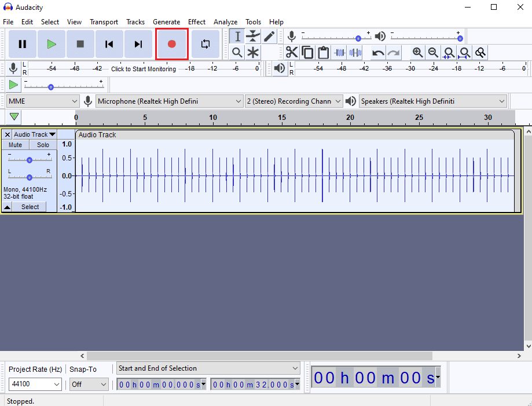This screenshot has height=406, width=532.
Task: Select the Zoom (magnifier) tool
Action: tap(237, 53)
